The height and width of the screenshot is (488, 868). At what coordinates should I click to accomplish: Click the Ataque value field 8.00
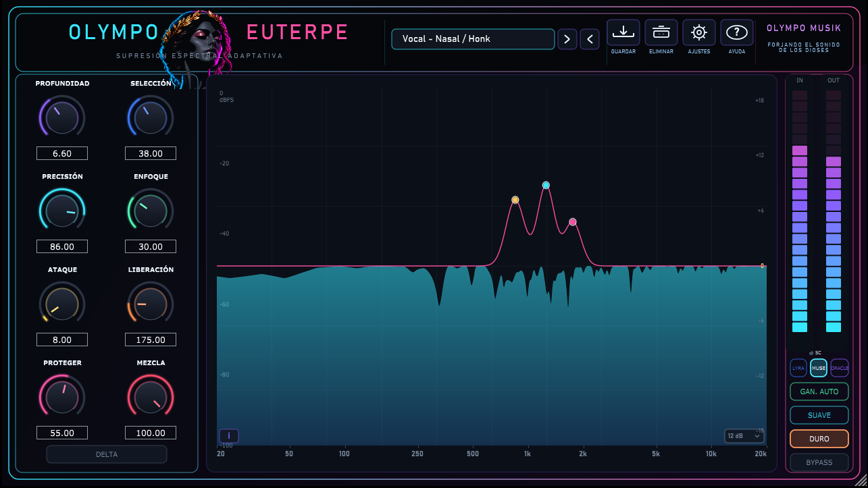(x=62, y=340)
